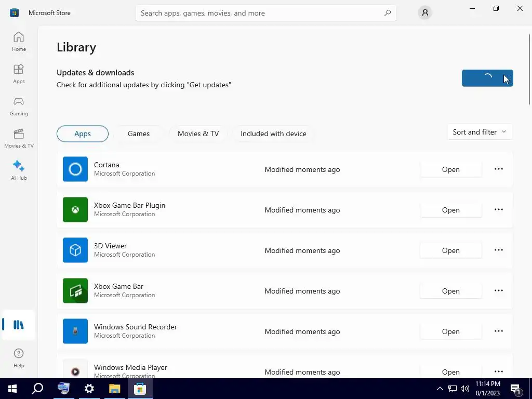The image size is (532, 399).
Task: Open more options for Windows Sound Recorder
Action: click(x=498, y=331)
